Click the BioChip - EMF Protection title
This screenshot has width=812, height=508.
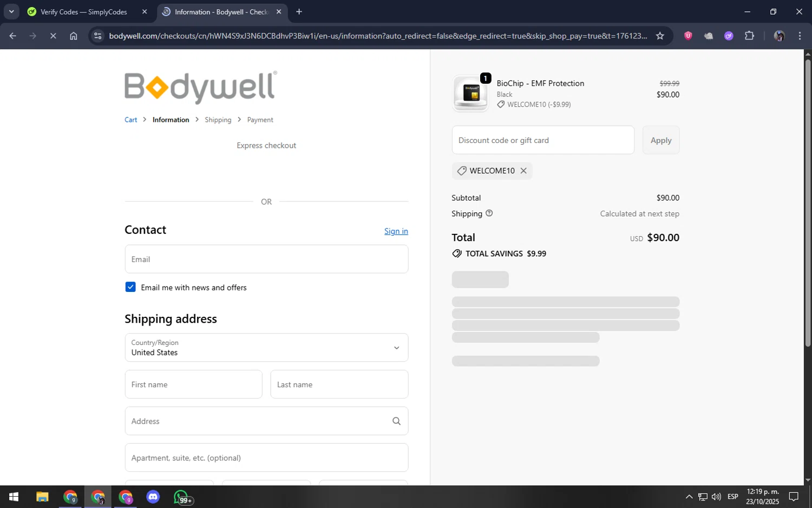[540, 83]
